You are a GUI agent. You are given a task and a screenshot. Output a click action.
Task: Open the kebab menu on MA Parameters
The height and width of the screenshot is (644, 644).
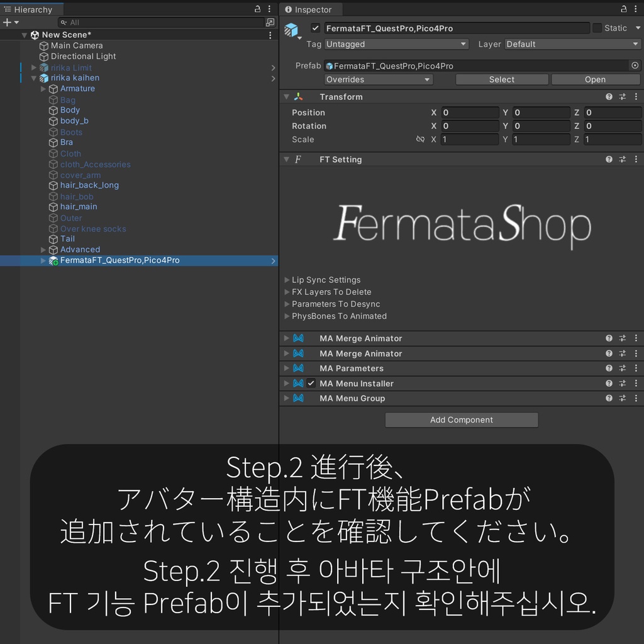(x=636, y=368)
